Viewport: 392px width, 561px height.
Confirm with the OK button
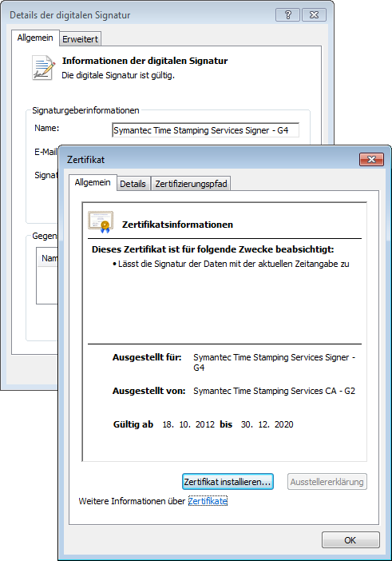coord(350,540)
